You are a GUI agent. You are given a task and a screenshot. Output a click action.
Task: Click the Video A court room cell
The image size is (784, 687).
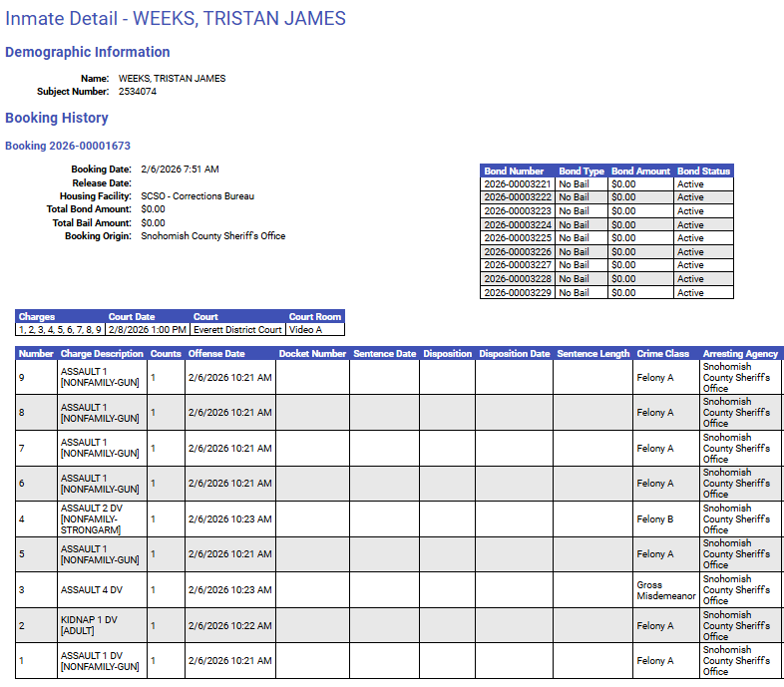(306, 329)
